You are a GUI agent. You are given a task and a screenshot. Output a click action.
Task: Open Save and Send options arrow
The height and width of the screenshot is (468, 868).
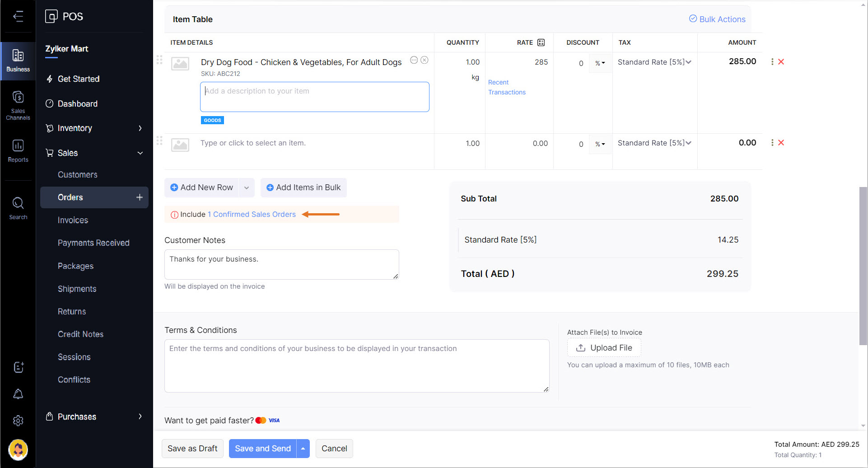pyautogui.click(x=303, y=449)
